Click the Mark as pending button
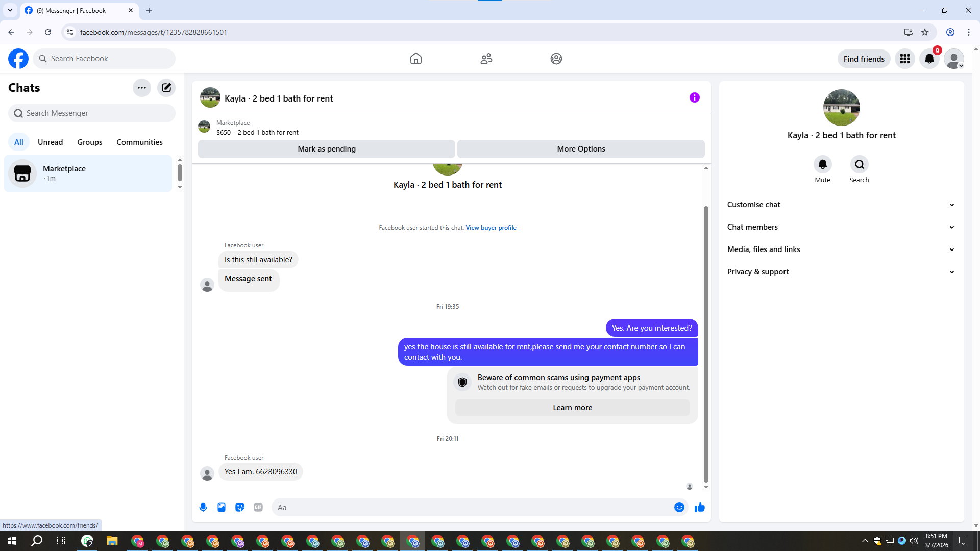This screenshot has width=980, height=551. [327, 149]
